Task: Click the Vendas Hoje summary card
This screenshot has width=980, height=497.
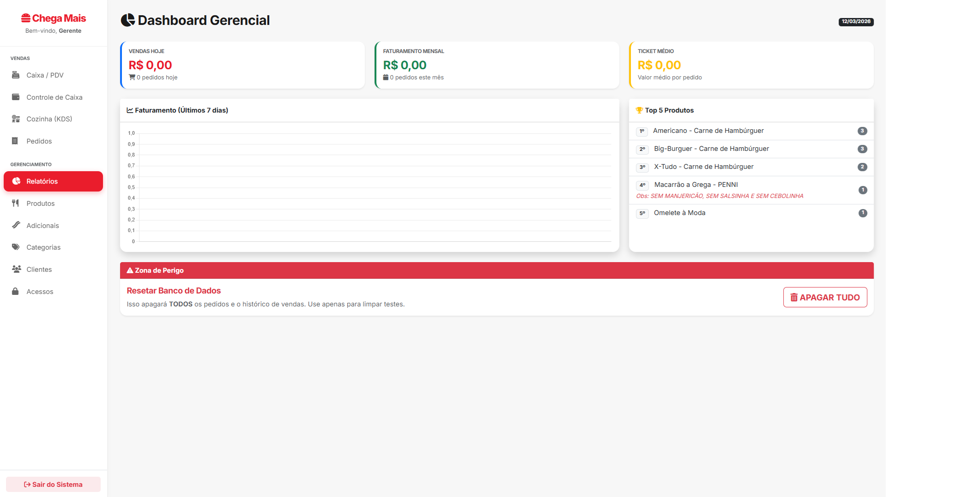Action: pos(242,65)
